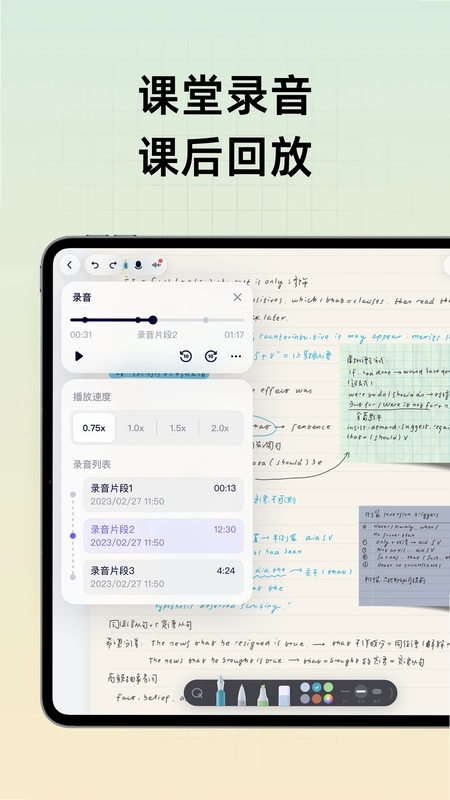Image resolution: width=450 pixels, height=800 pixels.
Task: Open the green grid sticky note
Action: coord(395,403)
